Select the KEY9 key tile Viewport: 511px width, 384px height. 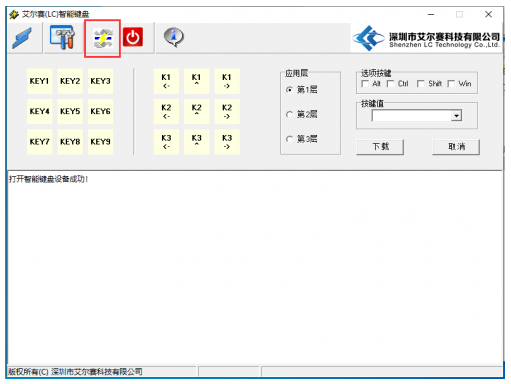100,142
